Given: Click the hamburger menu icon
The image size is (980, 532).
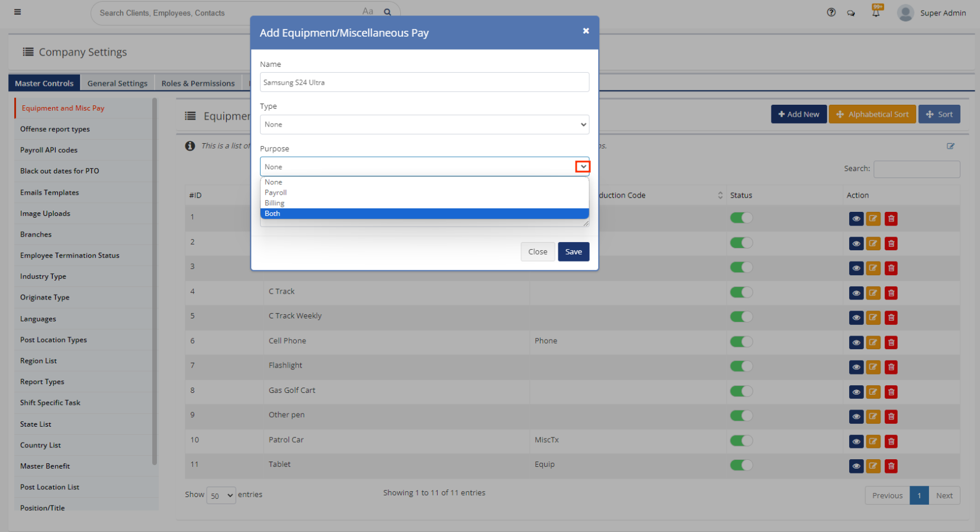Looking at the screenshot, I should [18, 12].
